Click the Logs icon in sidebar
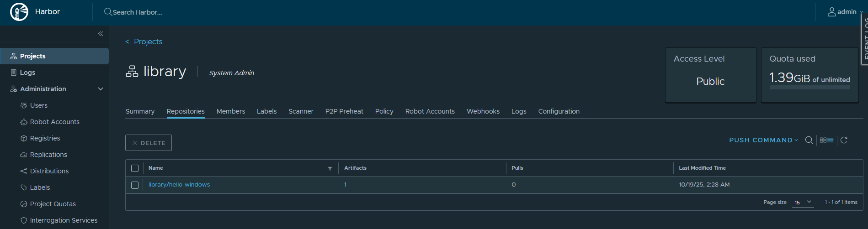868x229 pixels. tap(14, 73)
